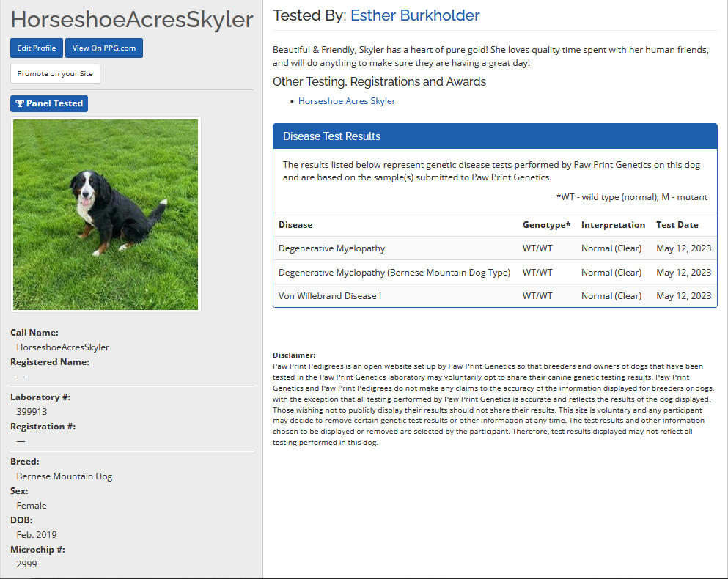Click the Feb. 2019 date of birth
Image resolution: width=728 pixels, height=579 pixels.
(37, 535)
